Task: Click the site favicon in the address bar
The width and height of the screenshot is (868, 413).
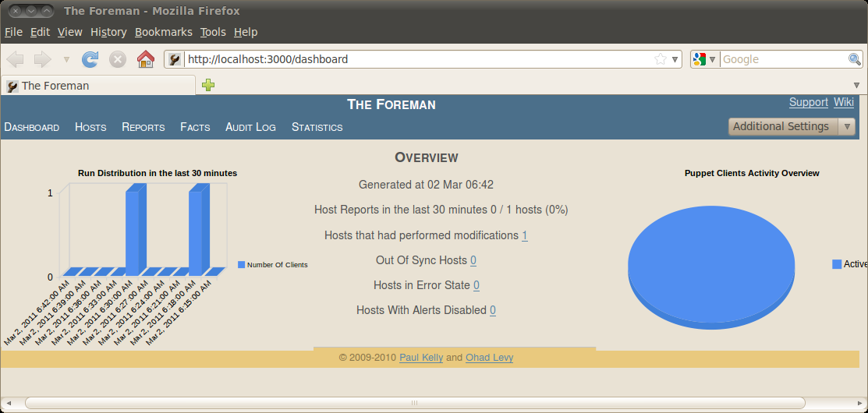Action: click(x=175, y=59)
